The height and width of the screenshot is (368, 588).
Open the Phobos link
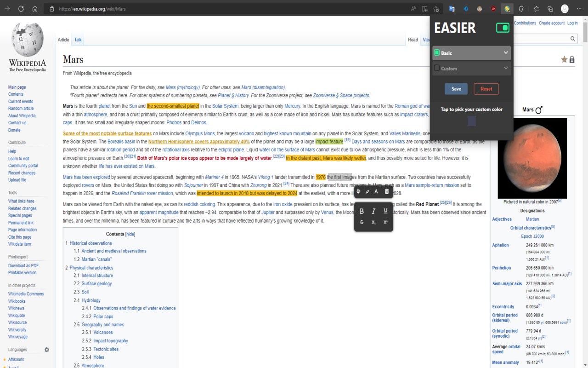[x=174, y=123]
